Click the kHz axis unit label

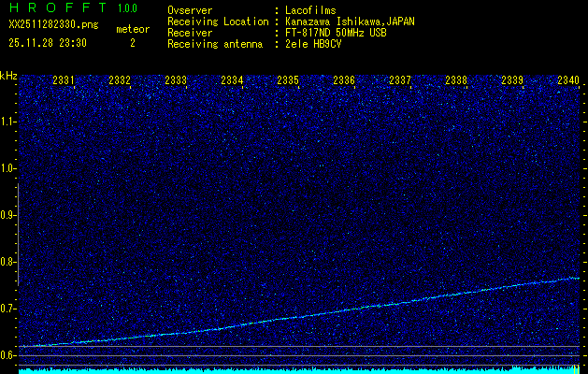(8, 76)
